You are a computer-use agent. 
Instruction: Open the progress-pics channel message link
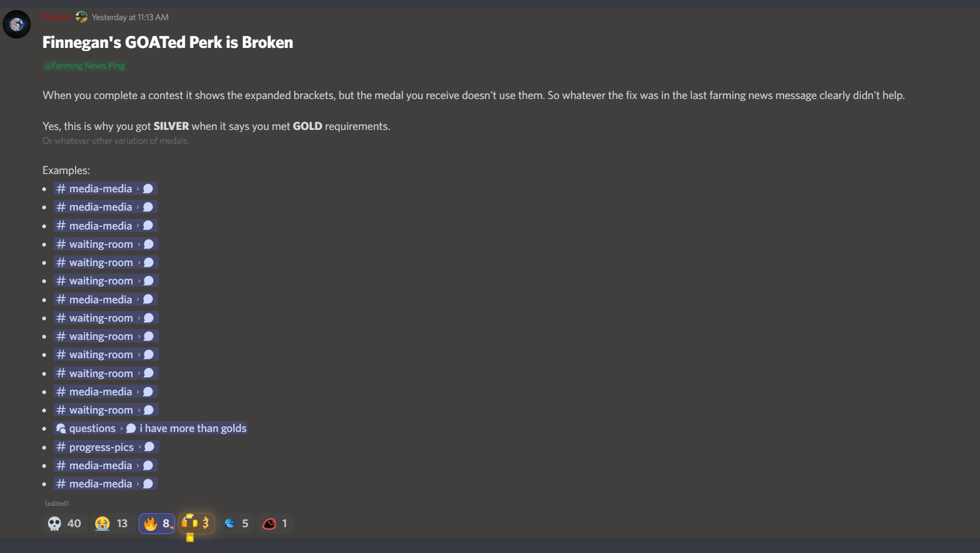pyautogui.click(x=106, y=447)
